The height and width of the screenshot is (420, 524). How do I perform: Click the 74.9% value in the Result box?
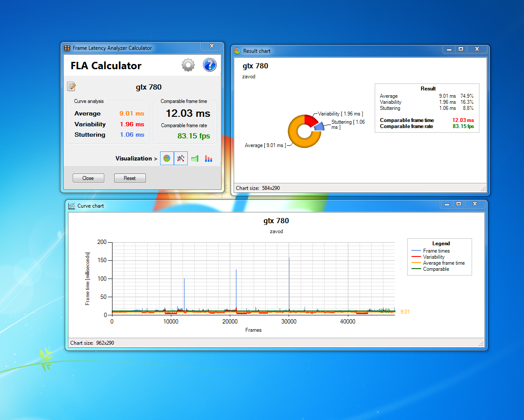click(x=467, y=96)
